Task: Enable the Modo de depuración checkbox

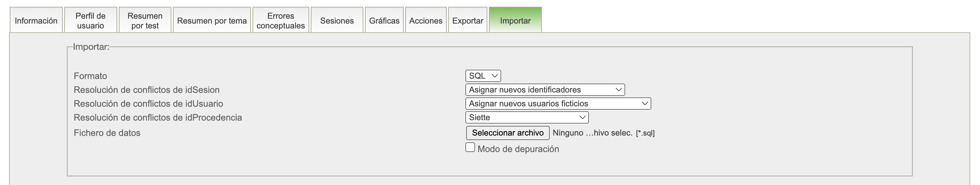Action: tap(470, 148)
